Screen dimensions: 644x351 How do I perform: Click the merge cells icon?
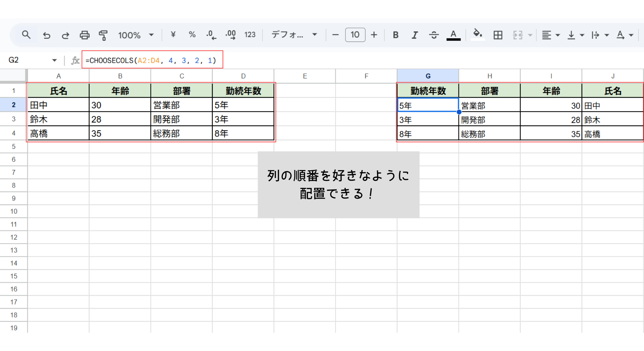tap(518, 35)
